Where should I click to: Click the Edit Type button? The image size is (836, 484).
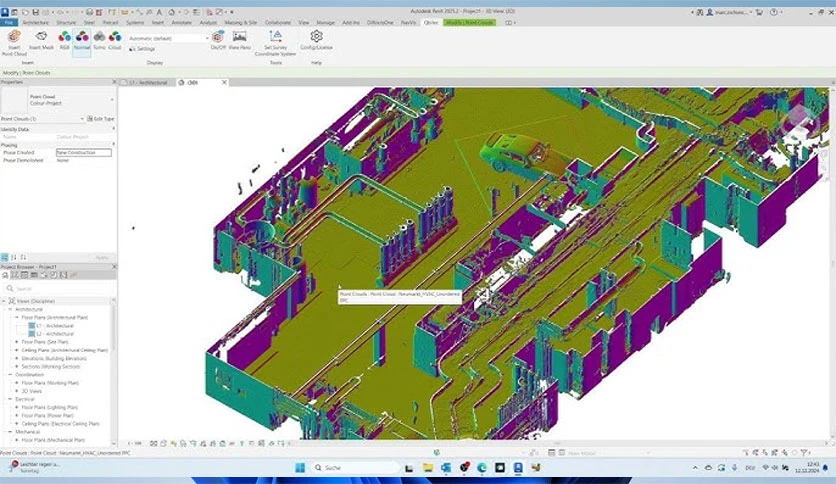101,119
